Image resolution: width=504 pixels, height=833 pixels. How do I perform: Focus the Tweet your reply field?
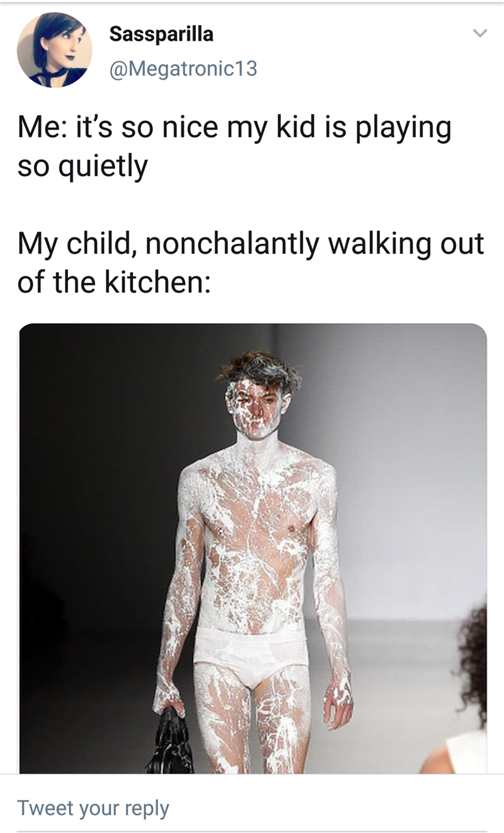[x=252, y=808]
